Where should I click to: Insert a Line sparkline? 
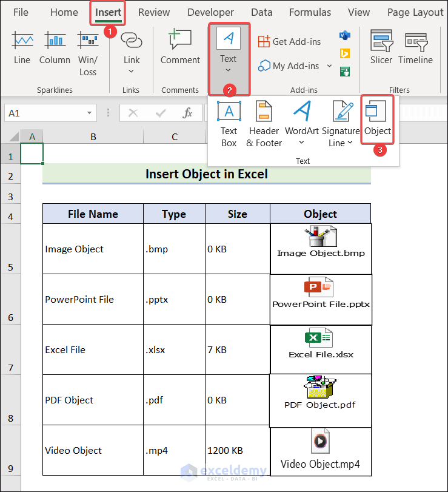click(x=22, y=48)
